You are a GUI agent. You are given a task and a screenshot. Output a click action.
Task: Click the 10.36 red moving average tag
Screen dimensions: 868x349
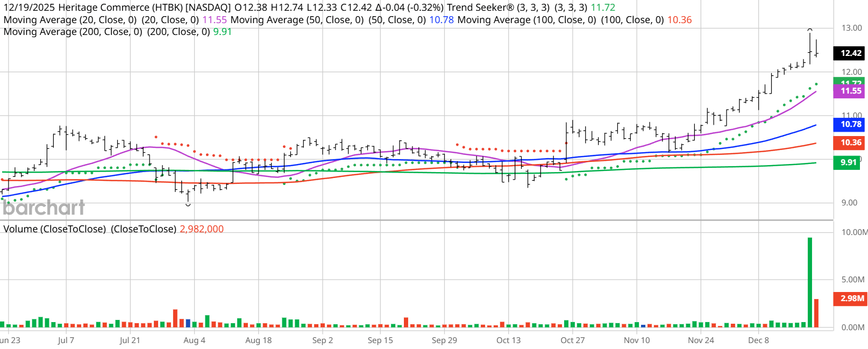[x=850, y=143]
